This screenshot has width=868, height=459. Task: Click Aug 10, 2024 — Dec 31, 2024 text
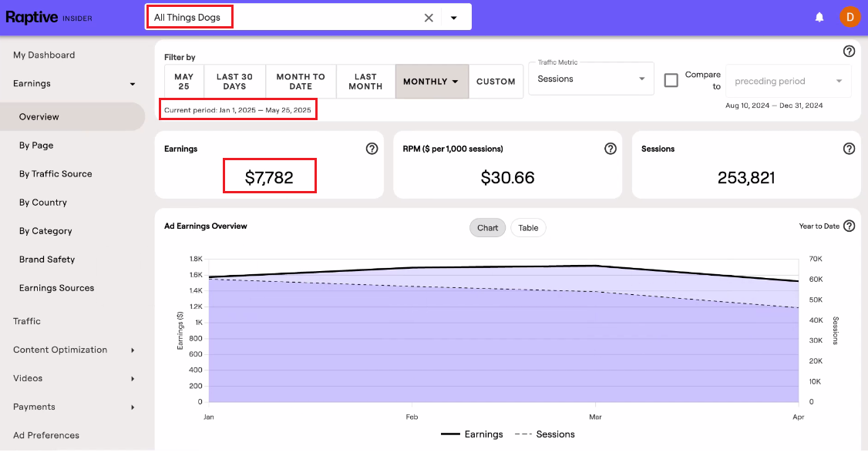coord(774,106)
